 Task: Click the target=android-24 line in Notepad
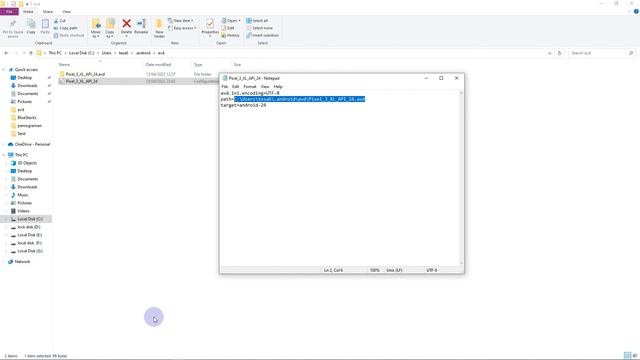click(x=243, y=105)
